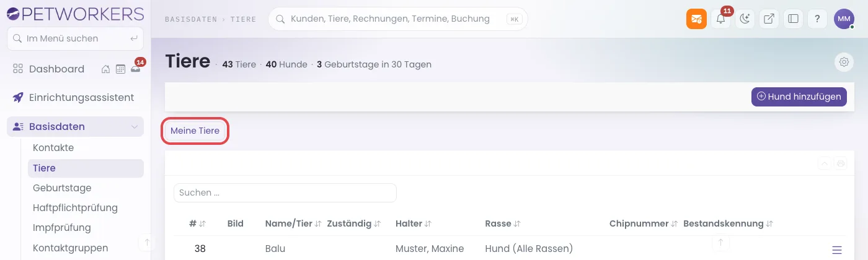Image resolution: width=868 pixels, height=260 pixels.
Task: Click the Hund hinzufügen button
Action: click(799, 97)
